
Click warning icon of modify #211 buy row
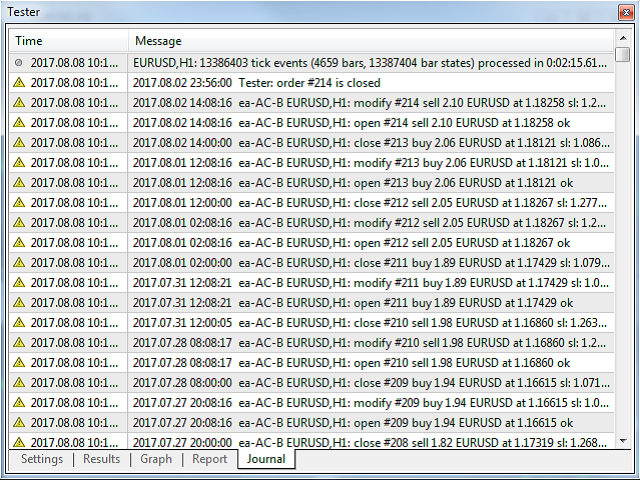(x=19, y=283)
